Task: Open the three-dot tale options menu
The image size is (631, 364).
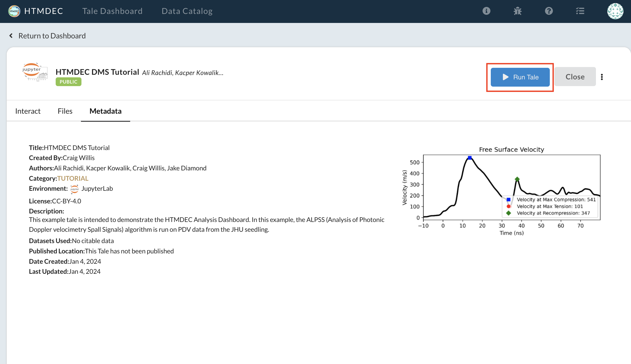Action: 602,77
